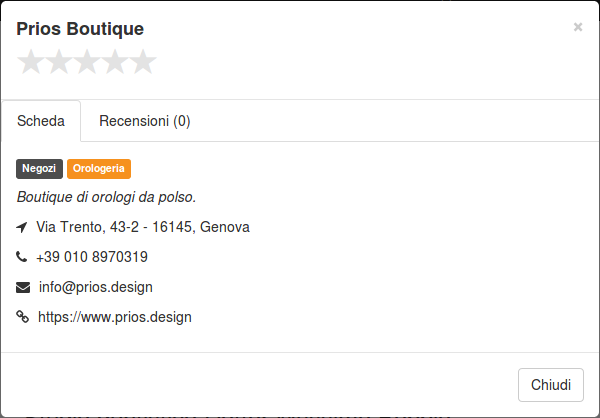Click the Chiudi button
The width and height of the screenshot is (600, 418).
click(551, 385)
